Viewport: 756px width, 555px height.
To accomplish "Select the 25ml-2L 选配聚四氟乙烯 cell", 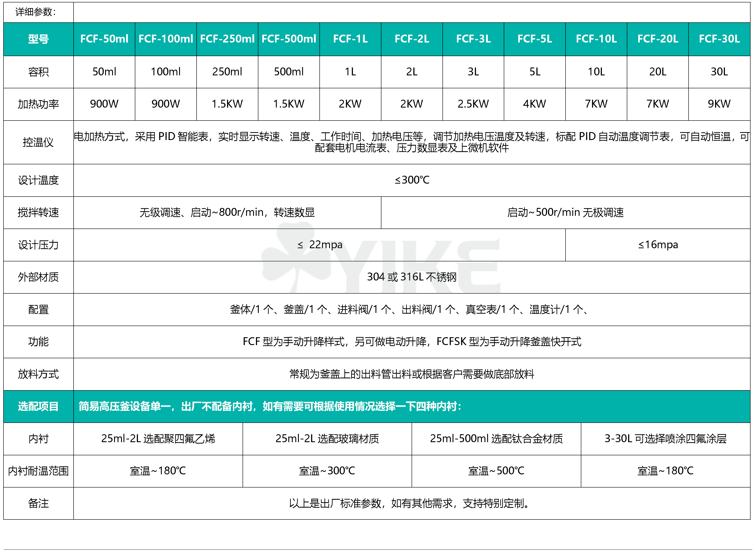I will click(x=158, y=439).
